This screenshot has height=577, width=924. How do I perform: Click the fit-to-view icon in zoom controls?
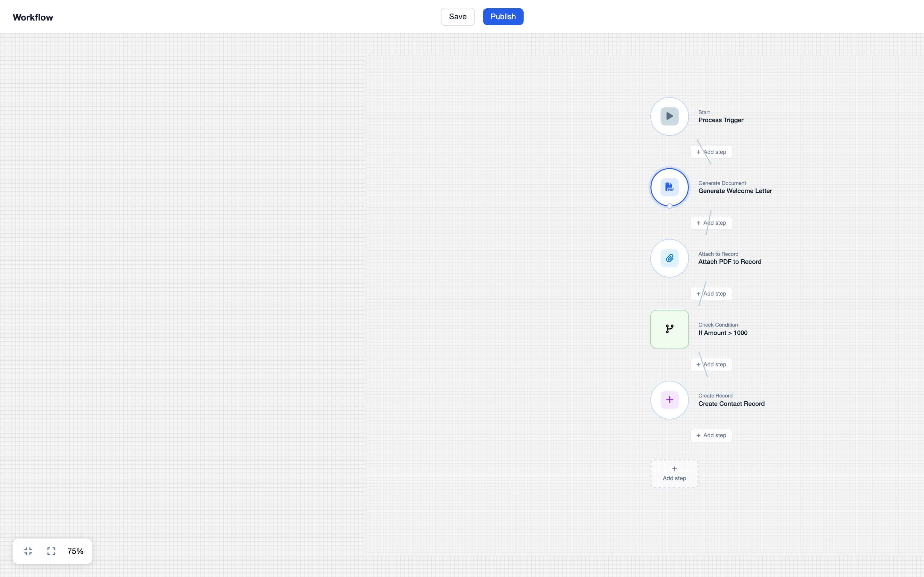click(28, 551)
